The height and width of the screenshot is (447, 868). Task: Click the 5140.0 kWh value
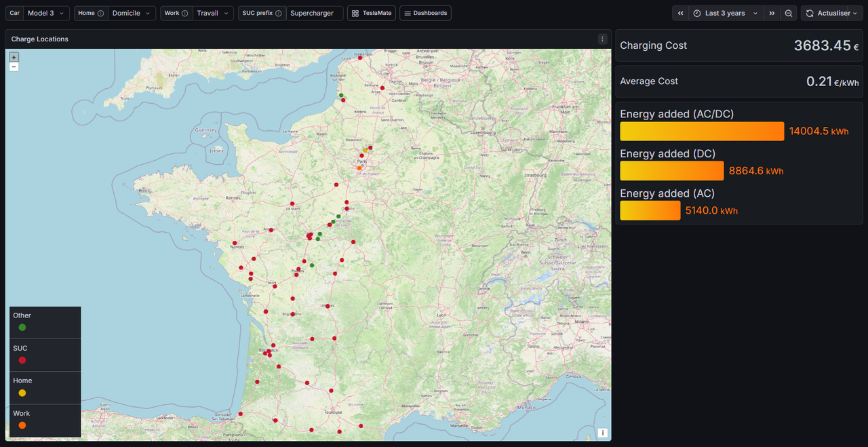[x=711, y=211]
